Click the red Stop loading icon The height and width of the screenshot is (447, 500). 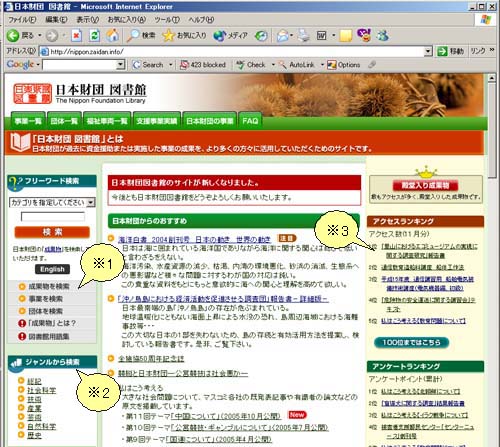tap(77, 35)
